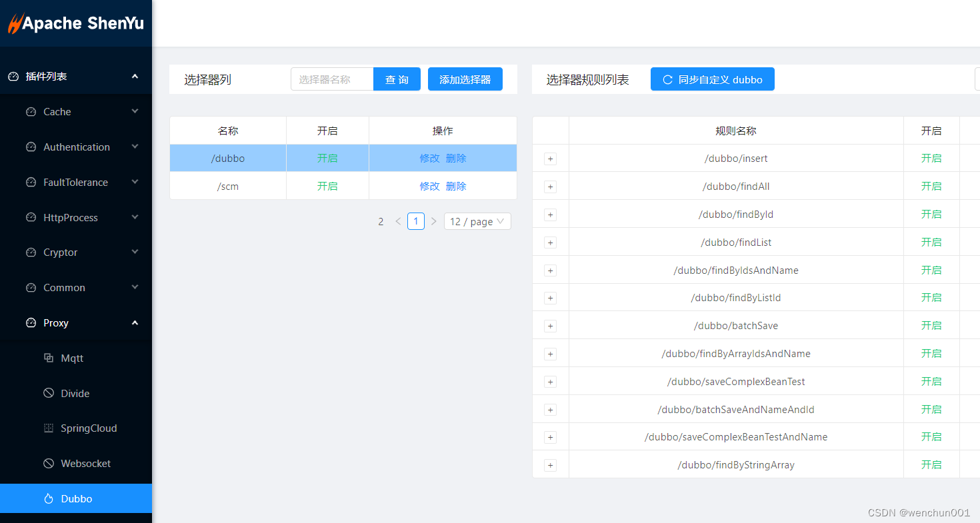Click 修改 for the /dubbo selector

(429, 159)
